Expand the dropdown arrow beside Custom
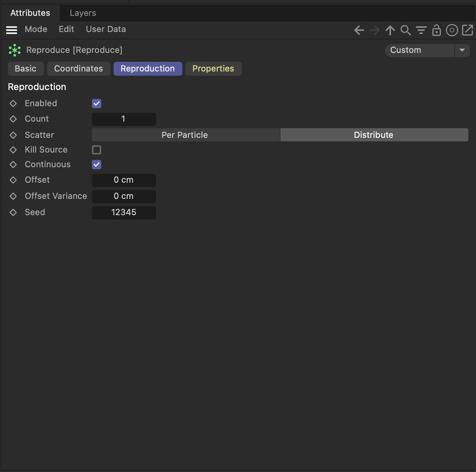Viewport: 476px width, 472px height. pos(462,50)
